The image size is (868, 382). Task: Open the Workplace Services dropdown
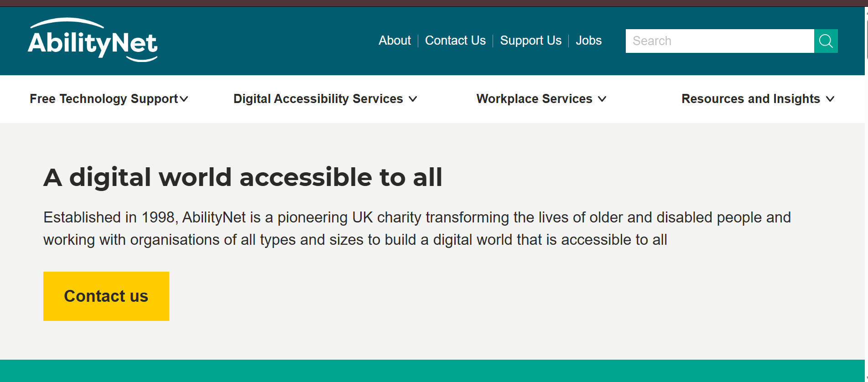(541, 99)
